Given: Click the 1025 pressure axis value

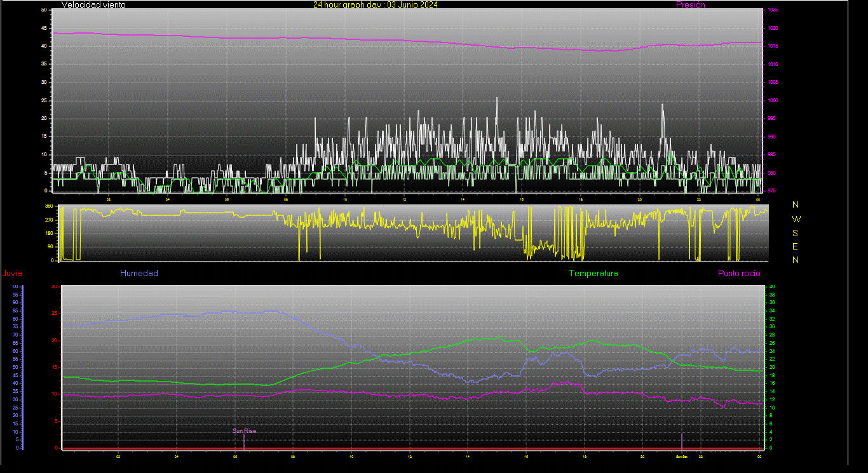Looking at the screenshot, I should (x=772, y=10).
